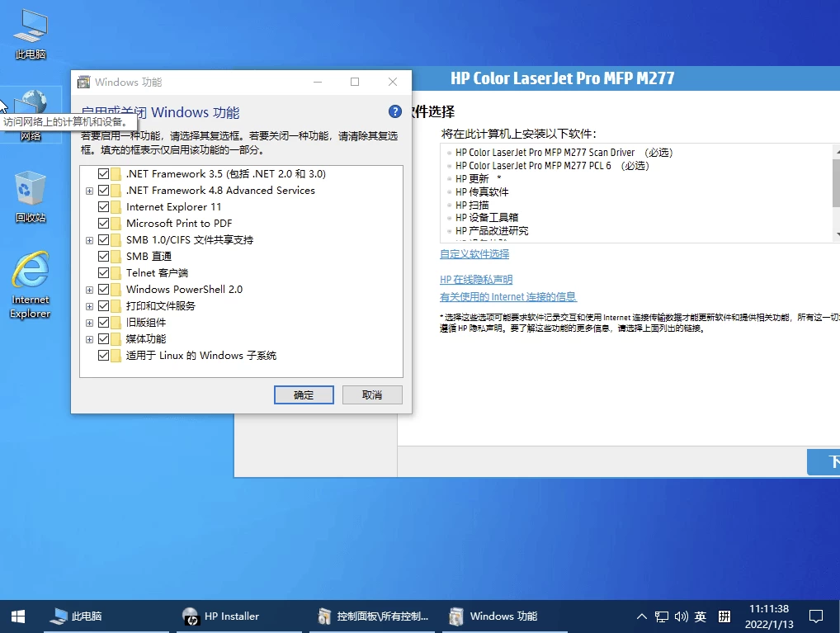840x633 pixels.
Task: Toggle Microsoft Print to PDF checkbox
Action: 104,224
